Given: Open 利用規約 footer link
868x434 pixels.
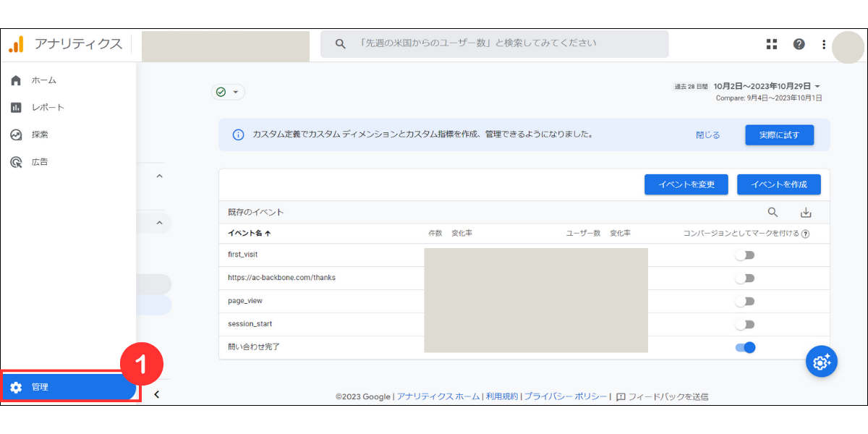Looking at the screenshot, I should [502, 396].
